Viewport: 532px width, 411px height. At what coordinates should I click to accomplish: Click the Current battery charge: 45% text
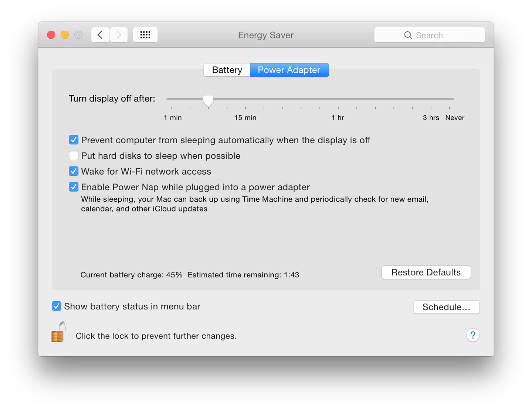[x=132, y=275]
